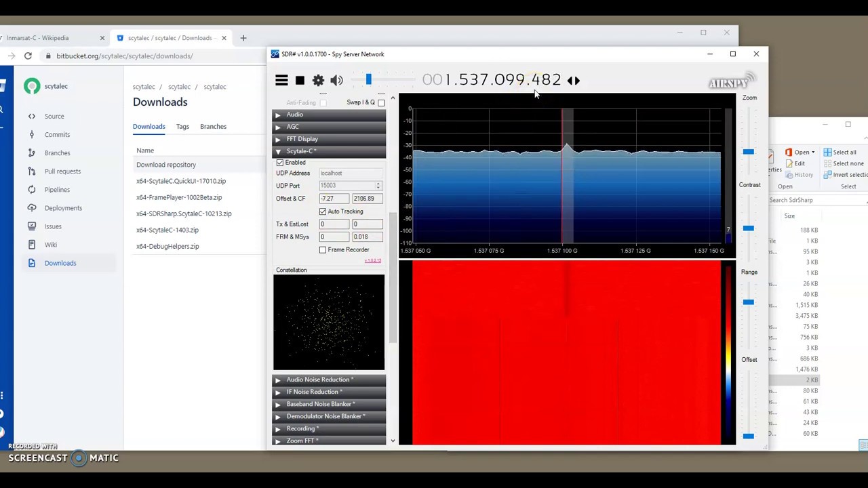Click the Download repository link
The height and width of the screenshot is (488, 868).
tap(166, 165)
